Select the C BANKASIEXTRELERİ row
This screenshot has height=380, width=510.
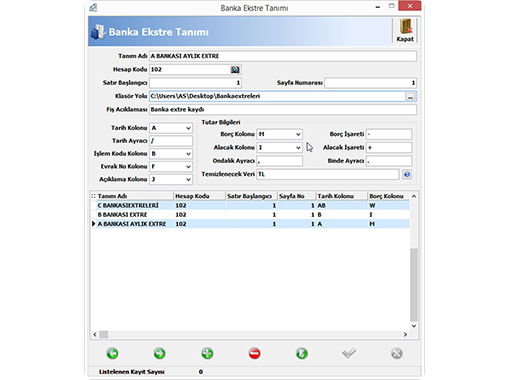coord(250,205)
